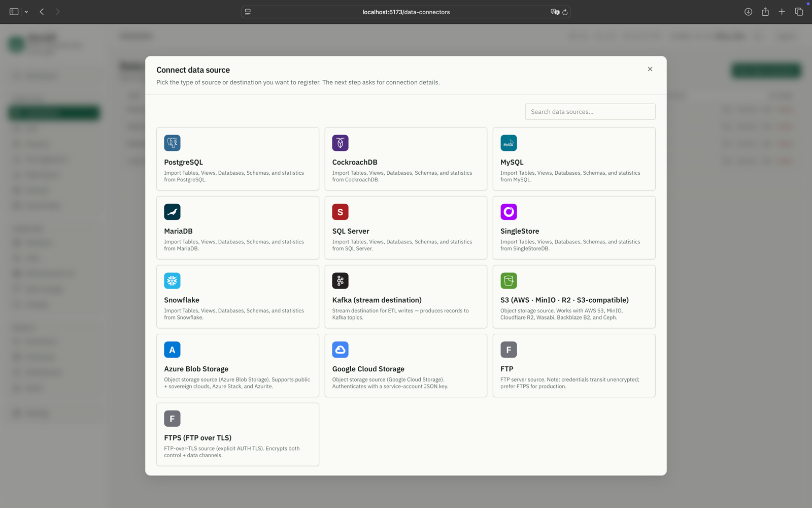Choose the CockroachDB connector icon
812x508 pixels.
(340, 143)
